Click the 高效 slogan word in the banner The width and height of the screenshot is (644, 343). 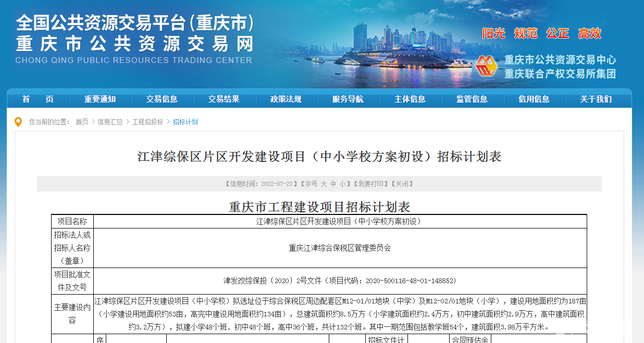pyautogui.click(x=590, y=33)
